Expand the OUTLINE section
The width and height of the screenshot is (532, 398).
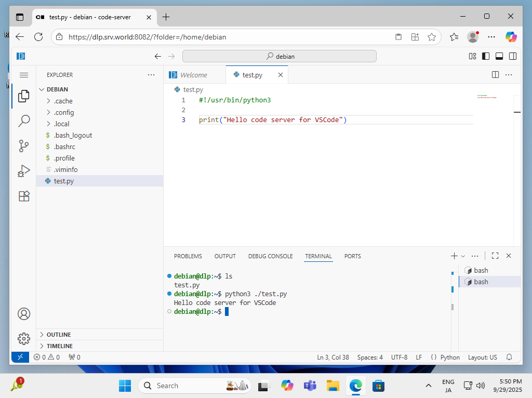(x=59, y=335)
